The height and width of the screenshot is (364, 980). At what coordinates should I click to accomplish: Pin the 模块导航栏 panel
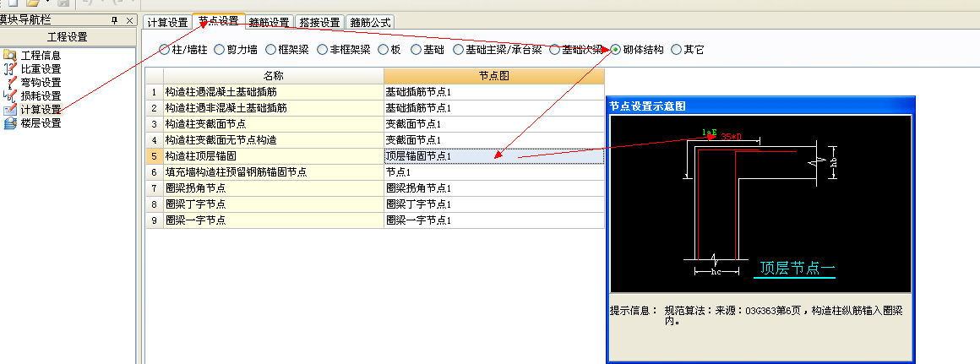[x=114, y=20]
